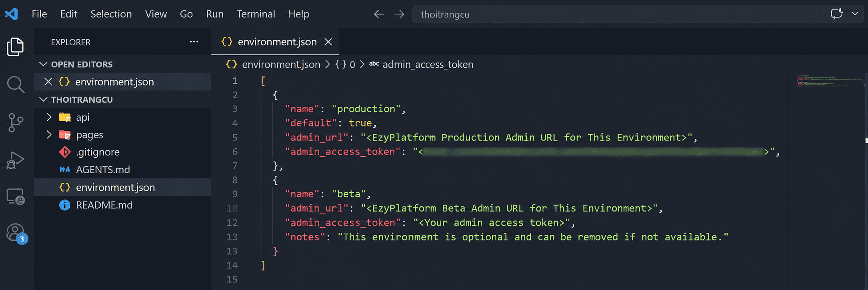Open the Explorer view in activity bar
The width and height of the screenshot is (868, 290).
click(16, 47)
